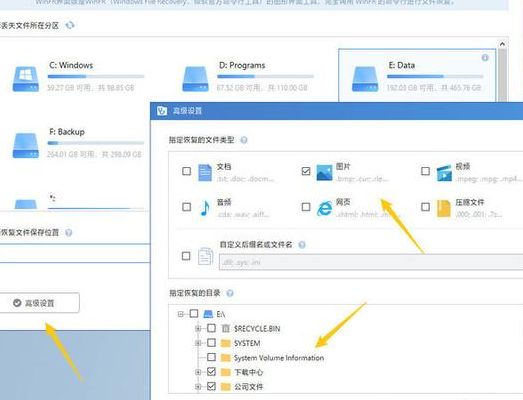Image resolution: width=523 pixels, height=400 pixels.
Task: Expand the SYSTEM folder node
Action: click(x=198, y=343)
